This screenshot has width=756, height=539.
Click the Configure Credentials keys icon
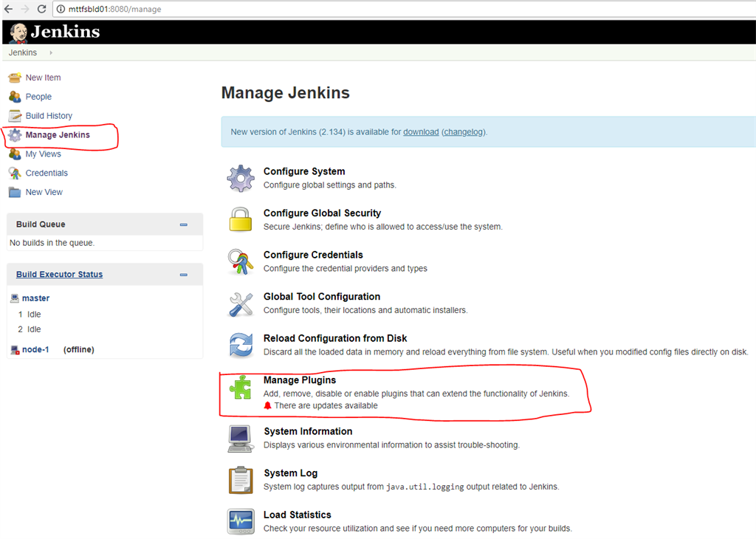pos(241,261)
